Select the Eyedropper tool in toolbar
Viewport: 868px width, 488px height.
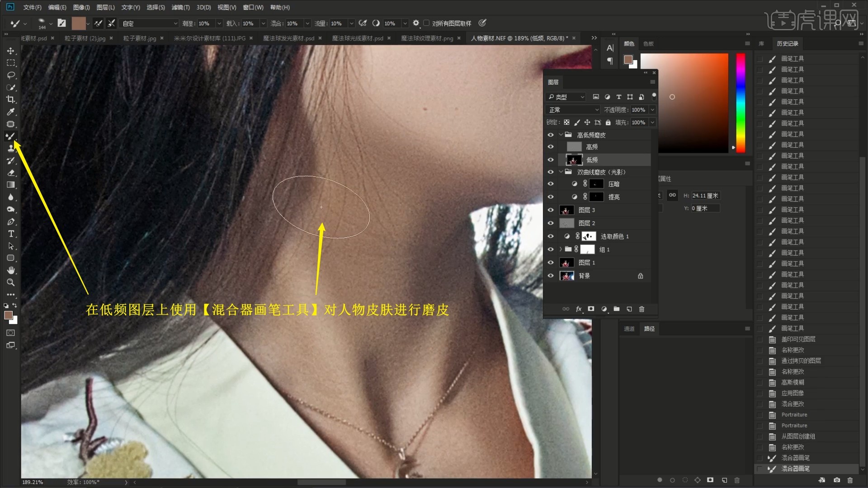11,112
